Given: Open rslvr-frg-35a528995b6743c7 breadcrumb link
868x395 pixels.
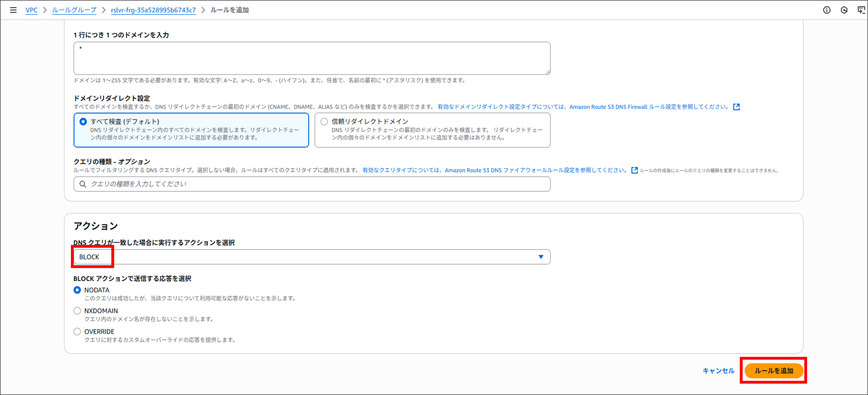Looking at the screenshot, I should tap(153, 10).
